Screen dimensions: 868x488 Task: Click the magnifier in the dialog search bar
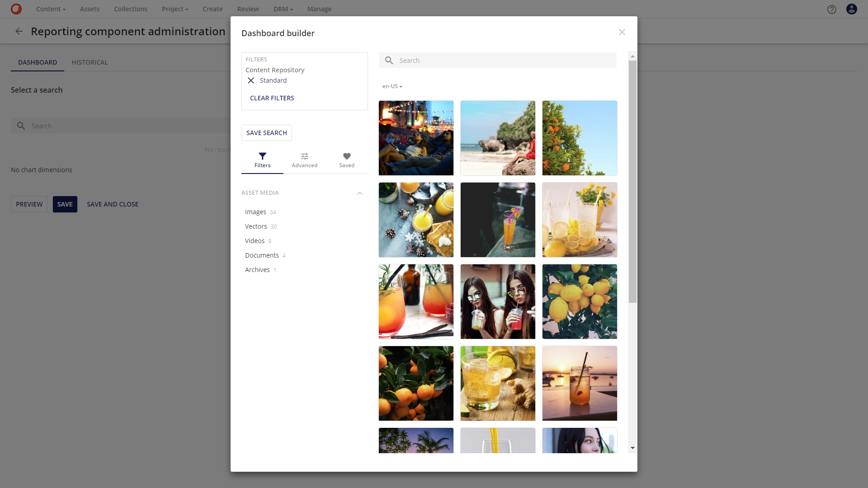tap(389, 60)
